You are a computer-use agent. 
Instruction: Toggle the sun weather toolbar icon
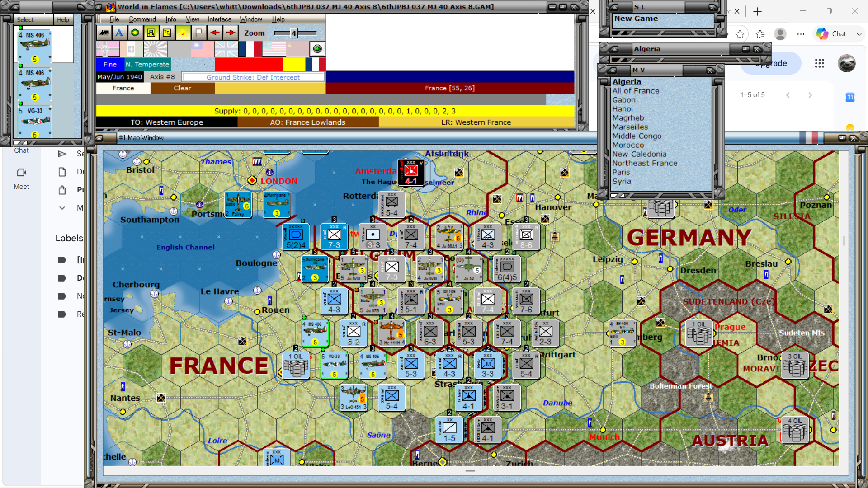[x=183, y=33]
